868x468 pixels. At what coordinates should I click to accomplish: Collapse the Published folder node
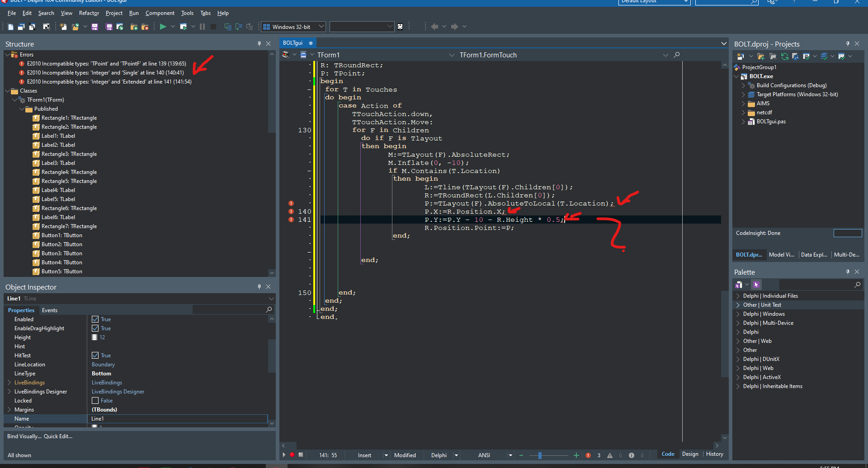tap(22, 109)
